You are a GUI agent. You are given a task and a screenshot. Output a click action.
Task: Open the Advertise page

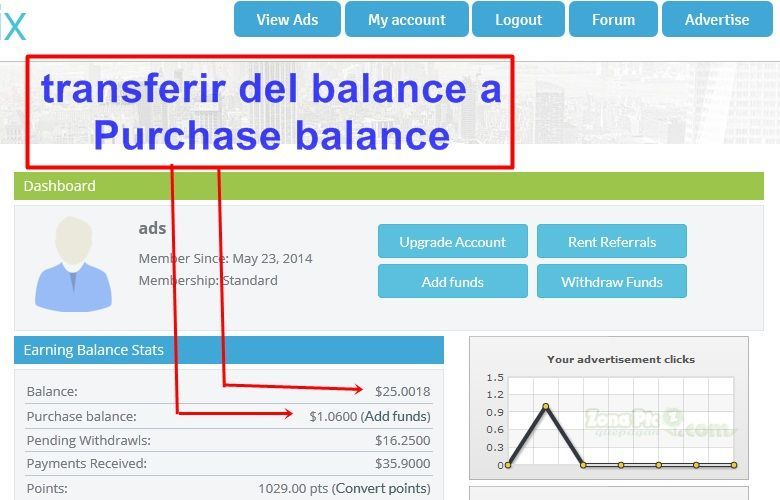click(717, 19)
